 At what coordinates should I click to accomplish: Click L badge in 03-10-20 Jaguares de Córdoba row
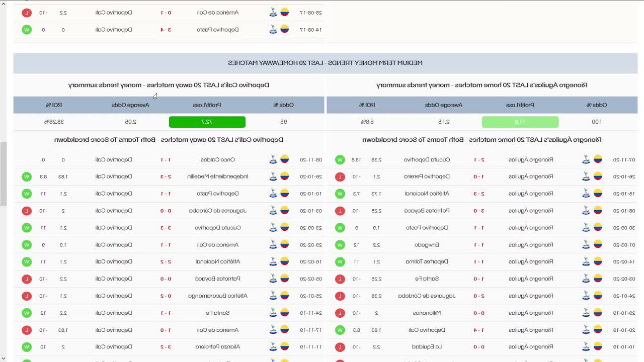(x=27, y=211)
